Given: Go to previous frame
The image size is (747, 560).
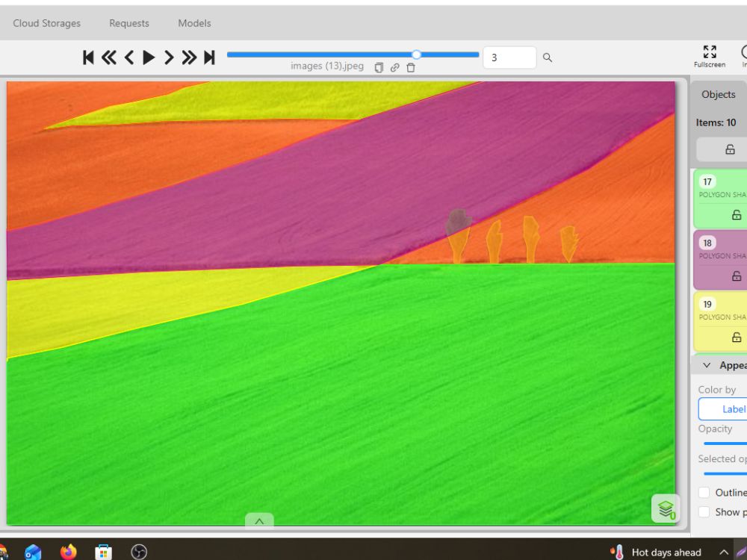Looking at the screenshot, I should (128, 57).
